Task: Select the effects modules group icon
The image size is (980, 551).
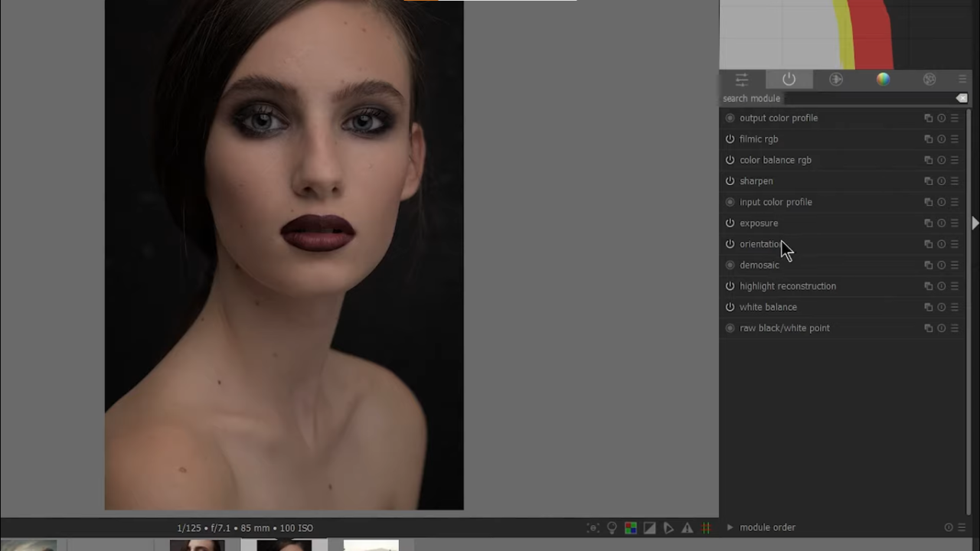Action: tap(929, 79)
